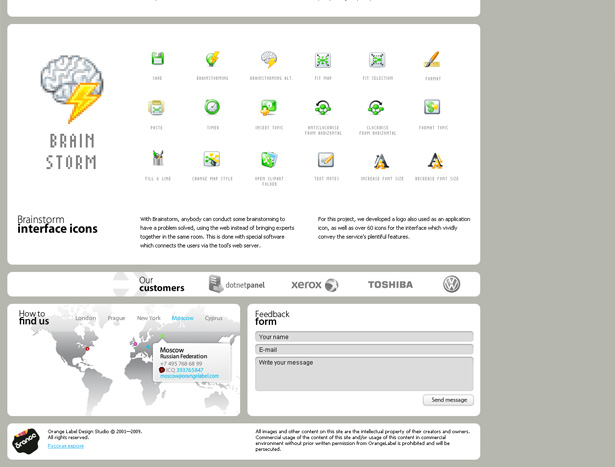The width and height of the screenshot is (615, 467).
Task: Open the ICQ number 393765847 link
Action: 190,370
